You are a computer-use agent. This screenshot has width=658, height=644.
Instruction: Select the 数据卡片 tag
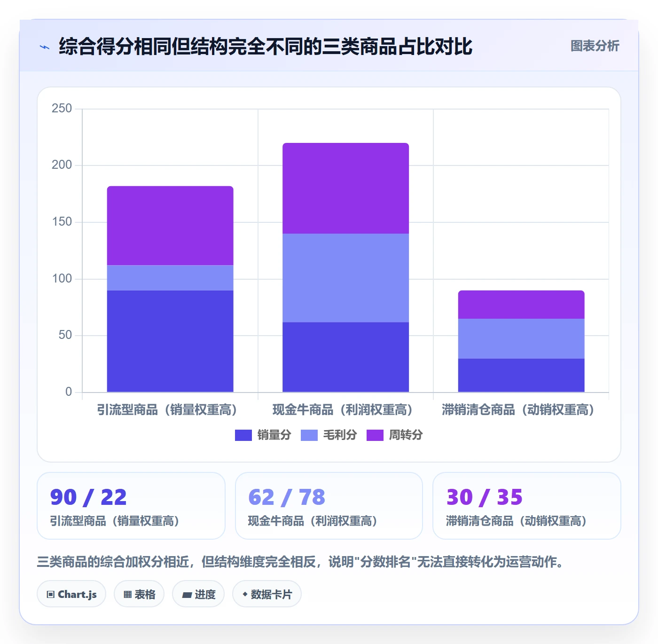(267, 594)
